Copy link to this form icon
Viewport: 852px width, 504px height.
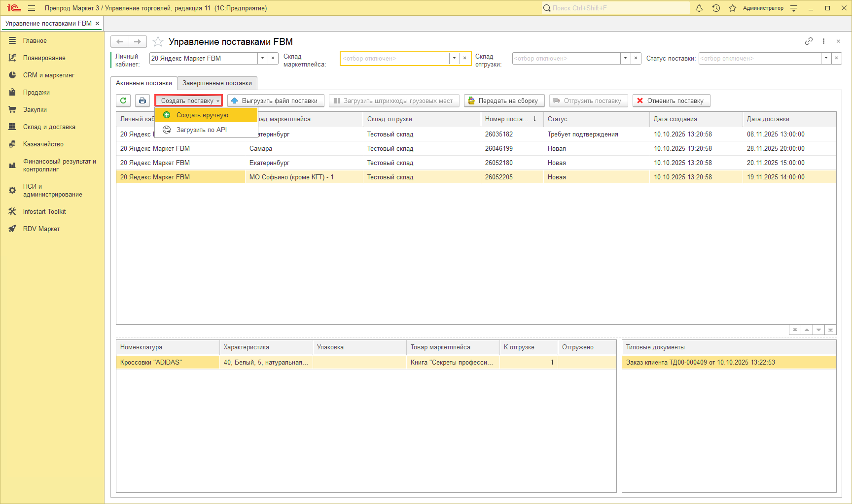[x=809, y=41]
